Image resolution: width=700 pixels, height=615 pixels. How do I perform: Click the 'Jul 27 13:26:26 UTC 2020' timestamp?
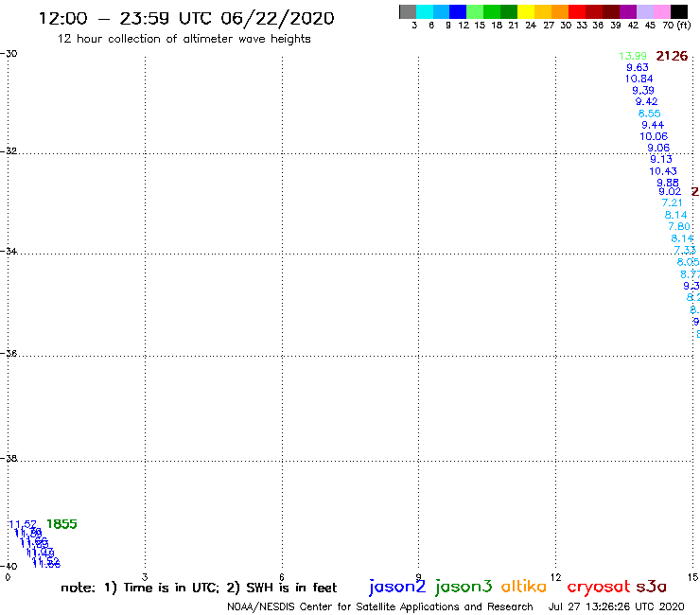point(616,606)
